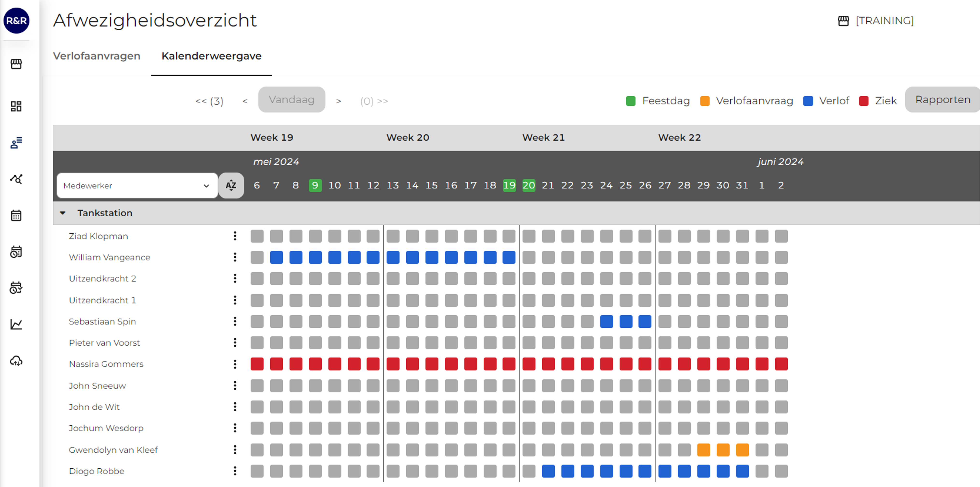
Task: Click the A-Z sort button
Action: [x=231, y=185]
